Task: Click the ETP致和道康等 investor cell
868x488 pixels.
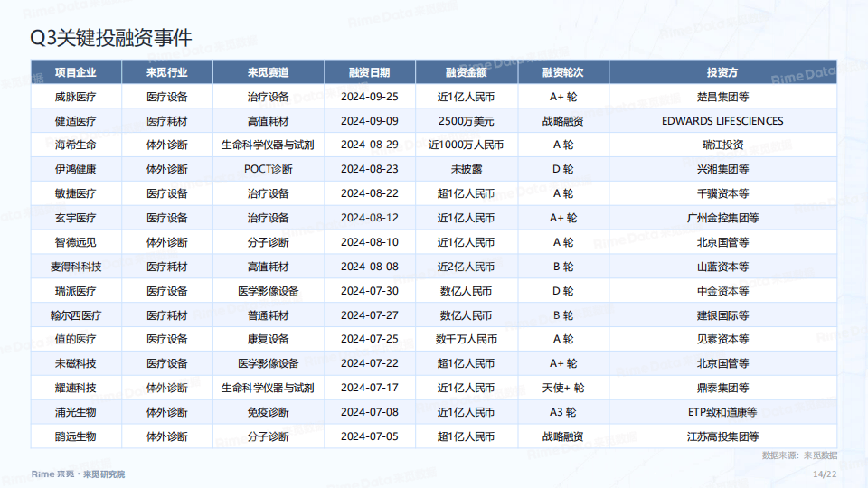Action: [722, 412]
